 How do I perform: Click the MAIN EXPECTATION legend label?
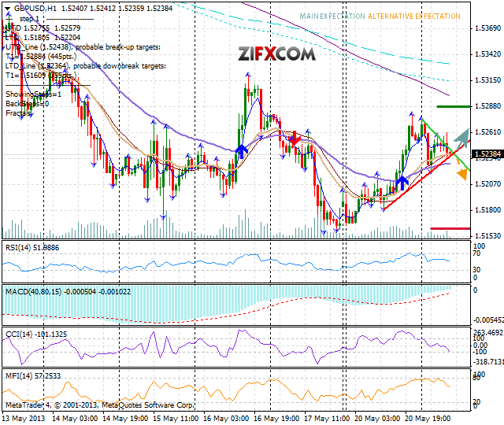[x=332, y=17]
